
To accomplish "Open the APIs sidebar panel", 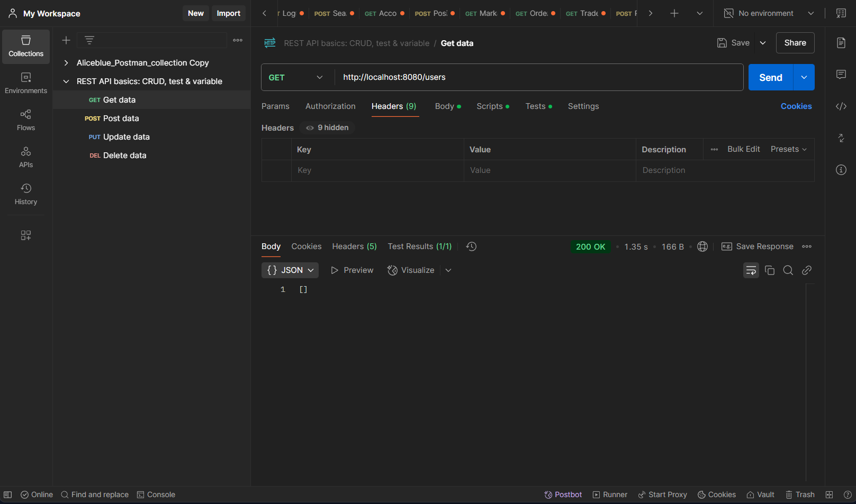I will coord(26,158).
